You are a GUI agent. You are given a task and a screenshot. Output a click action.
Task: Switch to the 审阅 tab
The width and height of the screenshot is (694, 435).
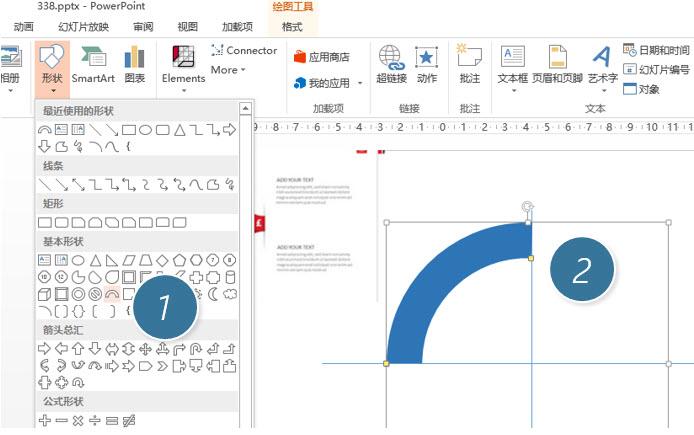[x=143, y=27]
